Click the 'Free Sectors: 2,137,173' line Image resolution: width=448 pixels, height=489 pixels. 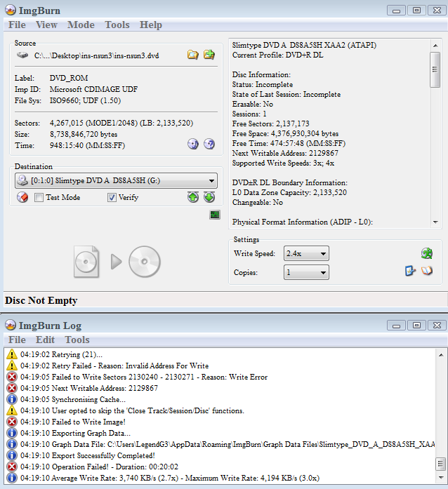click(270, 123)
